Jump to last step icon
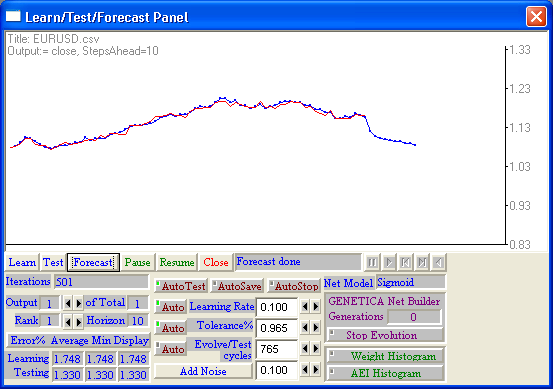The image size is (553, 389). pos(422,262)
